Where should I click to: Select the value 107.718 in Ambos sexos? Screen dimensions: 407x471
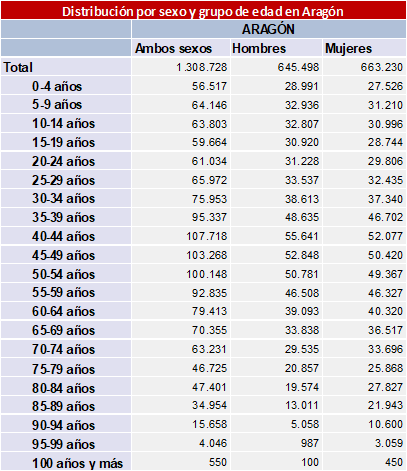(x=207, y=236)
